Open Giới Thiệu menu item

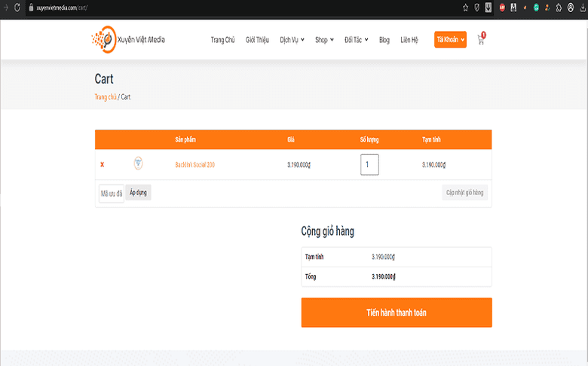257,40
